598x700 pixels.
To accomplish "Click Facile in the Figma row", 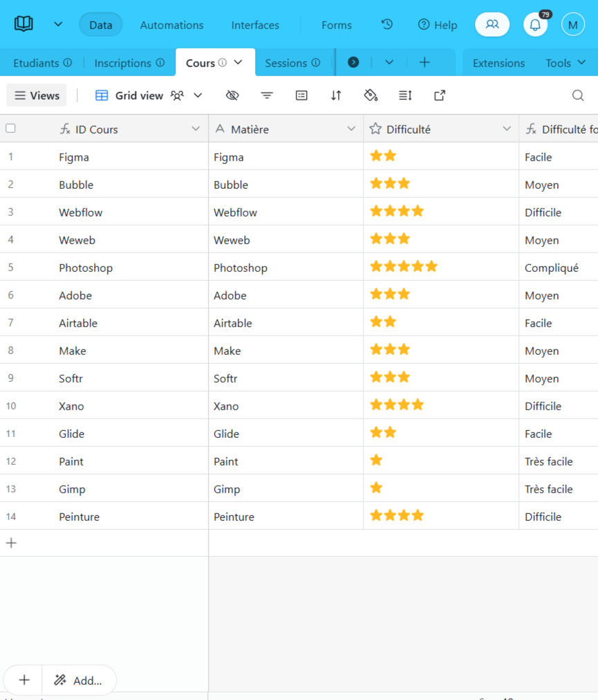I will pyautogui.click(x=538, y=157).
